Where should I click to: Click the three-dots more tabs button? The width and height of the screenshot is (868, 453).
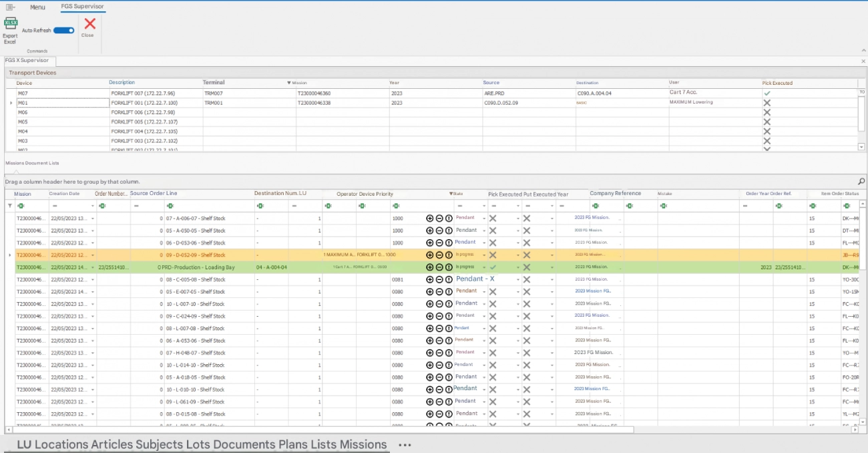(x=405, y=444)
